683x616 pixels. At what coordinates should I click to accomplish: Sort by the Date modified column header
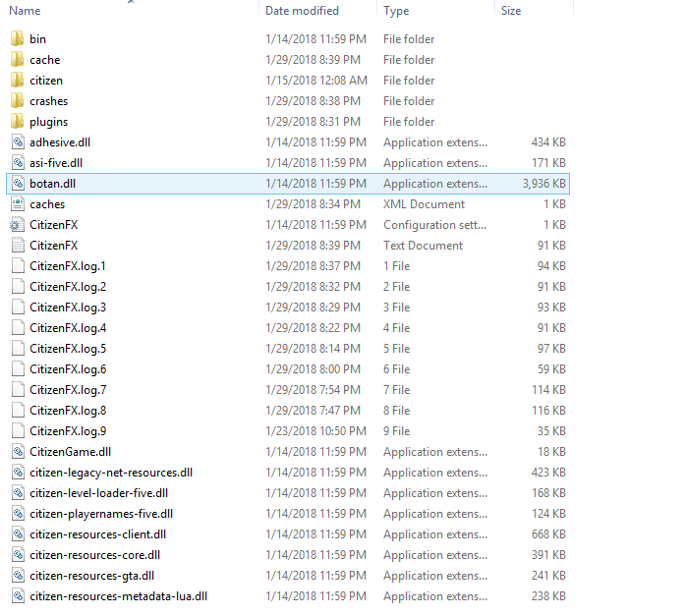click(302, 11)
